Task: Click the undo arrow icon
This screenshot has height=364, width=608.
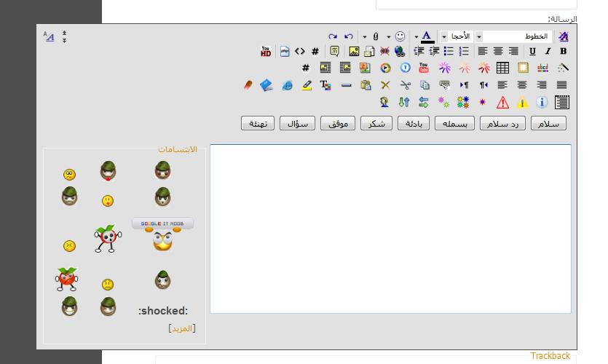Action: pyautogui.click(x=349, y=36)
